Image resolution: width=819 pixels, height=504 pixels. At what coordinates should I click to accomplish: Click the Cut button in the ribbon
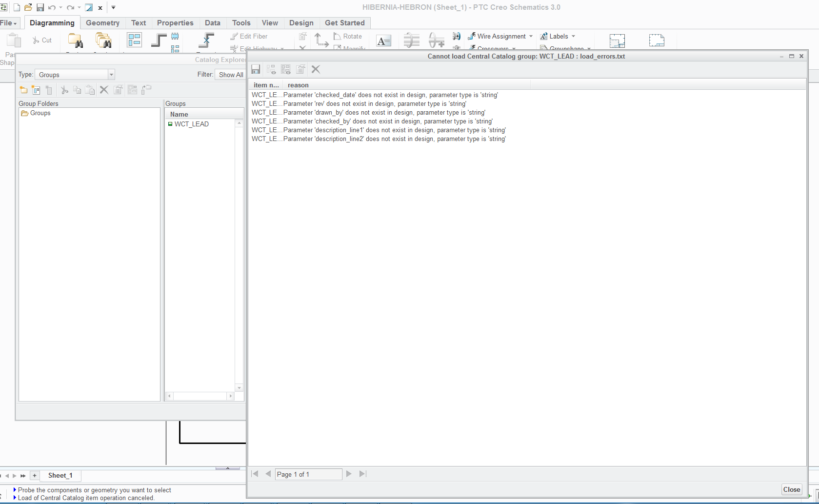42,40
